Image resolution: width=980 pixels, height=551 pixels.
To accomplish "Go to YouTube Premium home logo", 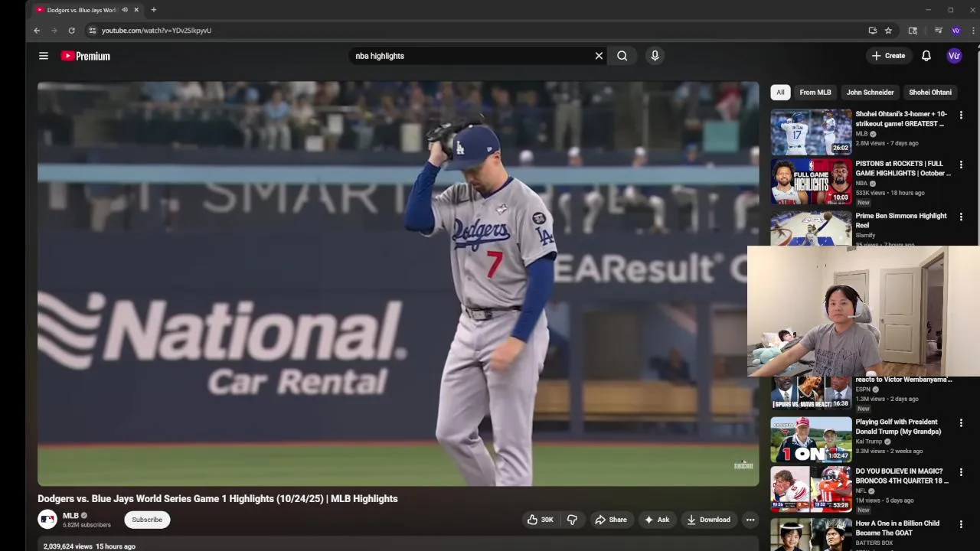I will point(86,56).
